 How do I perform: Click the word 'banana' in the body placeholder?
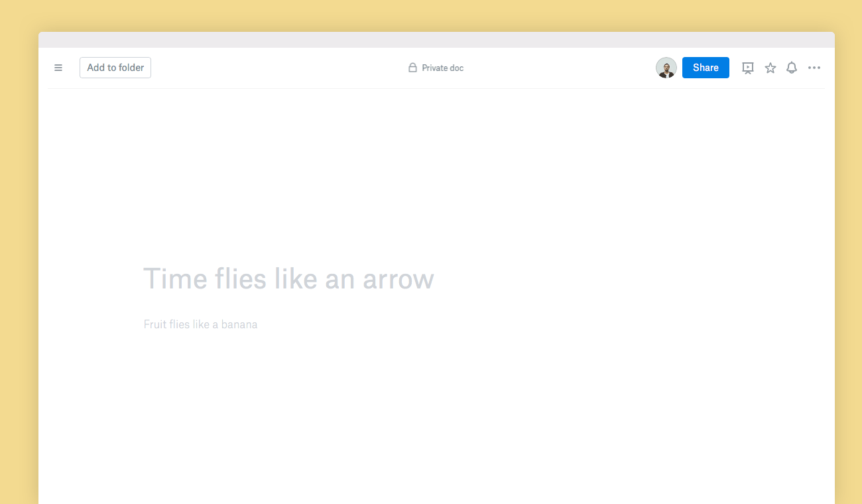[x=239, y=324]
